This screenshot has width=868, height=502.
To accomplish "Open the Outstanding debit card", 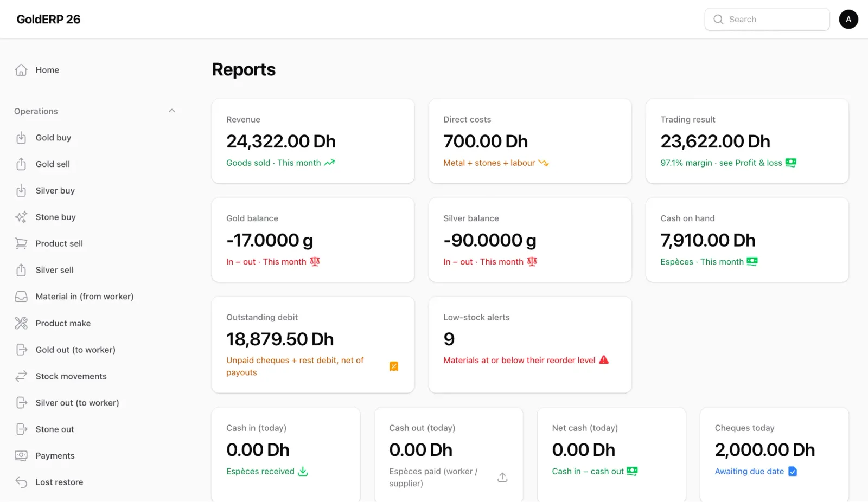I will pyautogui.click(x=313, y=345).
